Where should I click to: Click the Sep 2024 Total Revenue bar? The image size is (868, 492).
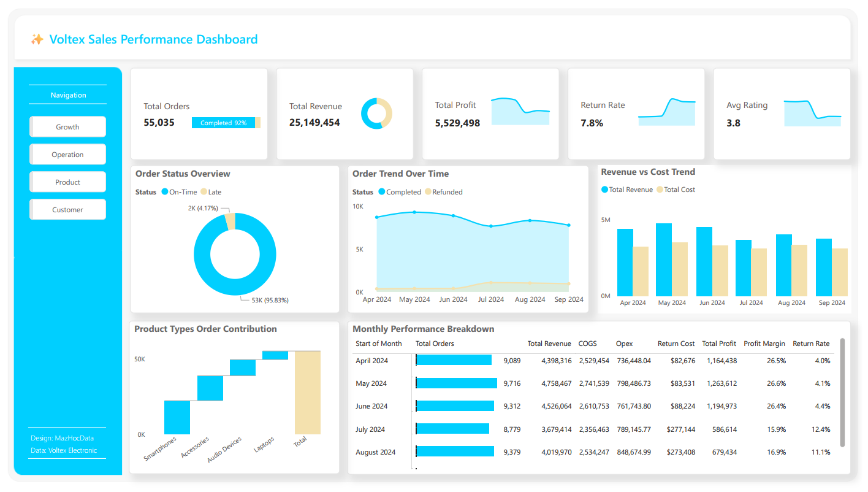[x=823, y=267]
